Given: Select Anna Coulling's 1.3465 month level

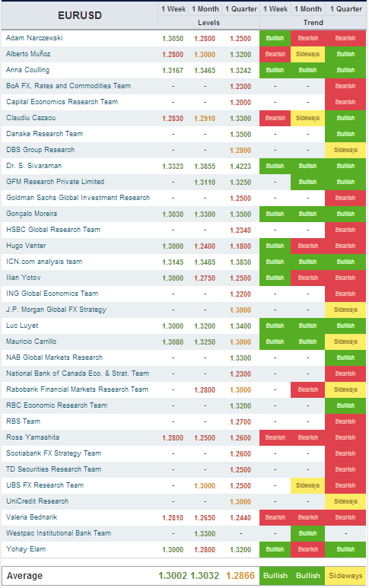Looking at the screenshot, I should coord(205,71).
